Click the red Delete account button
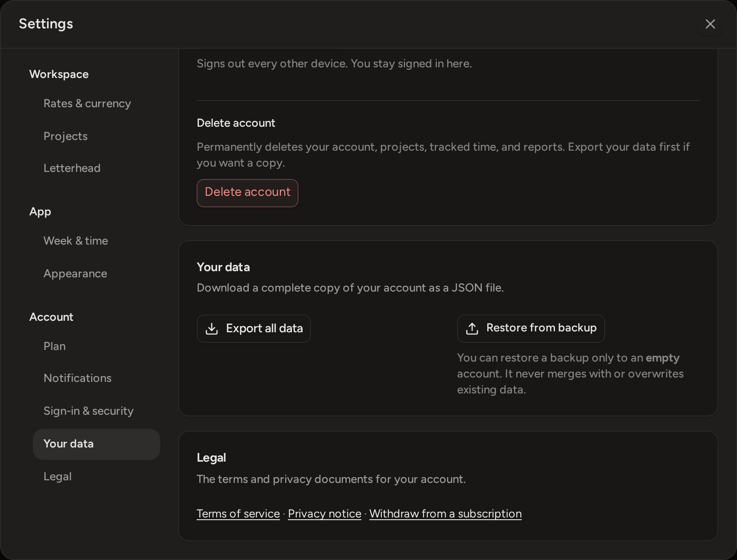Screen dimensions: 737x560 click(x=248, y=193)
